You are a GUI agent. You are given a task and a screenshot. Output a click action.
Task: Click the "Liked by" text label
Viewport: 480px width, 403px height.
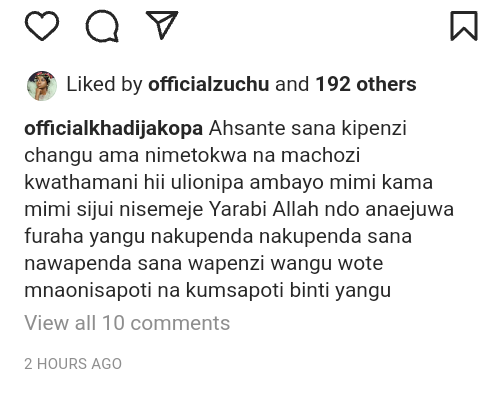104,84
